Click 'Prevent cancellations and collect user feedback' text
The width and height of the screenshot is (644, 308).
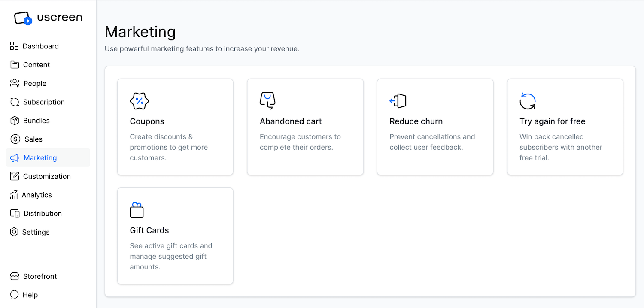pos(432,142)
